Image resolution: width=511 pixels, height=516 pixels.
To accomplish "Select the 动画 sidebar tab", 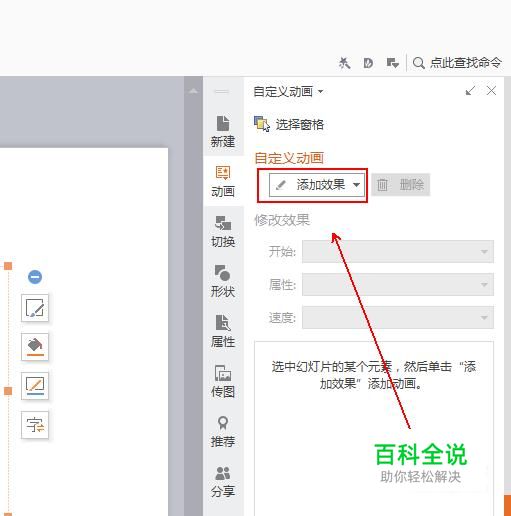I will (223, 181).
